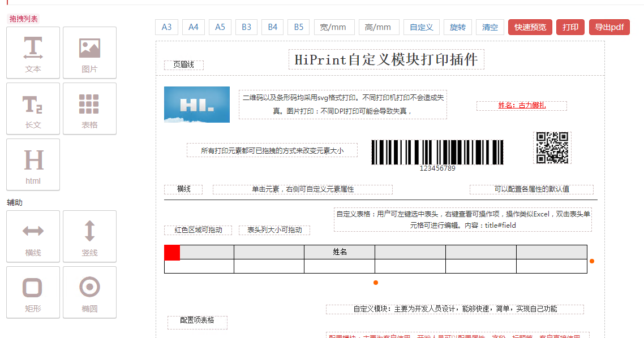Clear the canvas with 清空 button
This screenshot has height=338, width=644.
tap(490, 27)
